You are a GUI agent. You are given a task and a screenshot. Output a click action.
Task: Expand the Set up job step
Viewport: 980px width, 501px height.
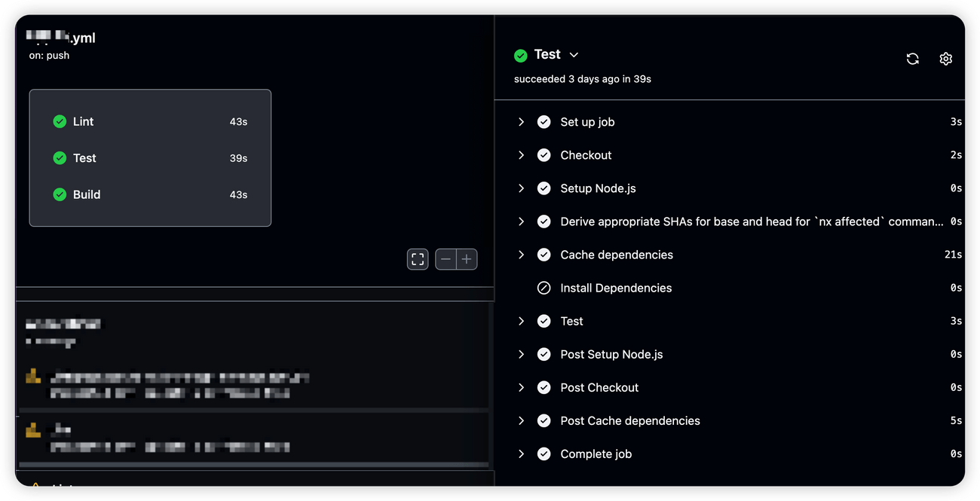tap(521, 121)
